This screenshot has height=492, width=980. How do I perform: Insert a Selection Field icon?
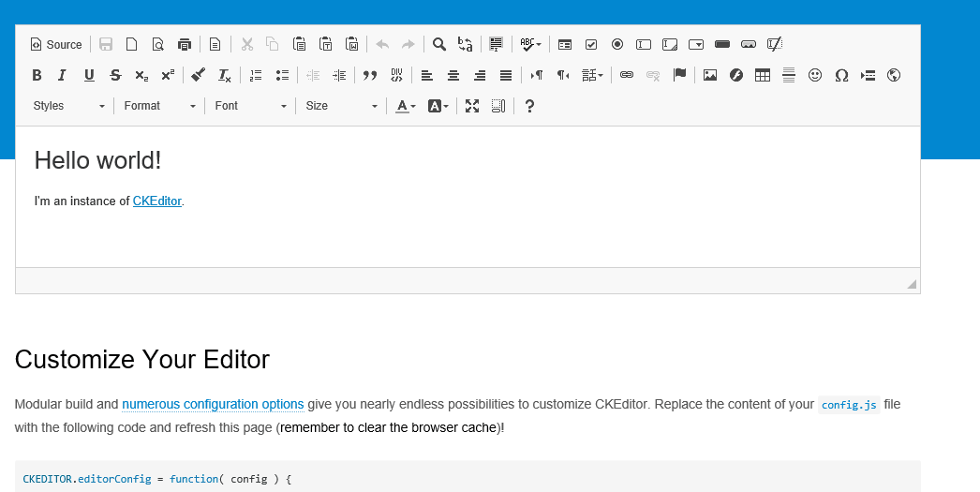tap(696, 44)
